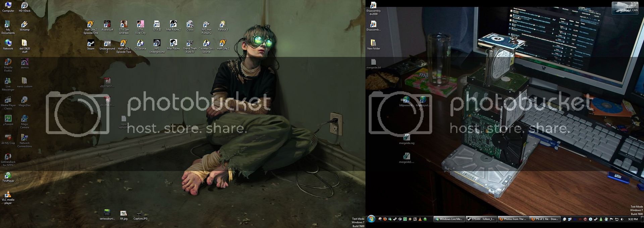Viewport: 644px width, 228px height.
Task: Launch NFS Hot Pursuit 2 shortcut
Action: [x=206, y=27]
